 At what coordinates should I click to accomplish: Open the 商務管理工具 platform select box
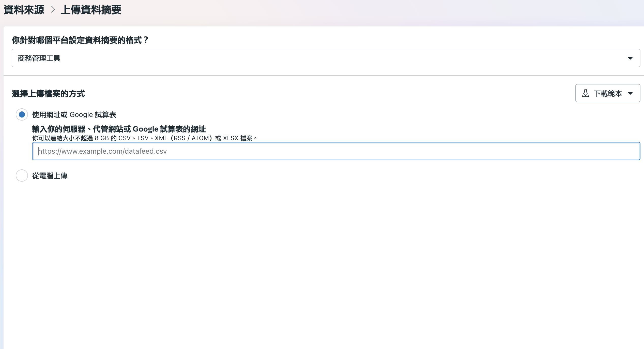click(325, 58)
